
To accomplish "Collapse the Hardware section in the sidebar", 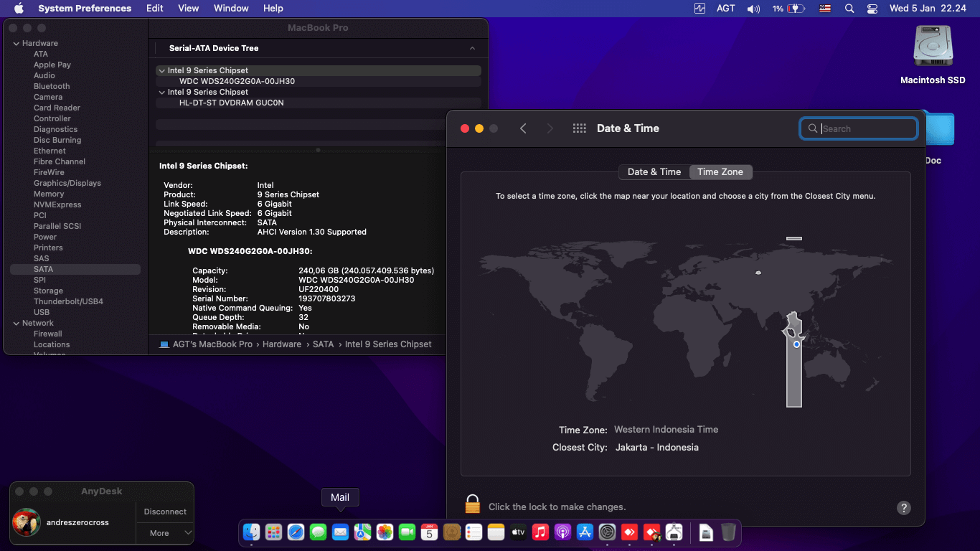I will (x=16, y=43).
